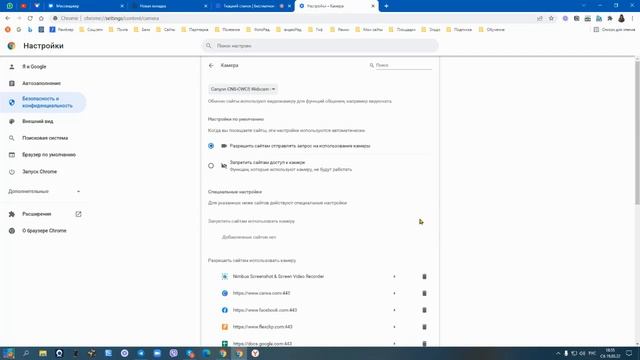Viewport: 640px width, 360px height.
Task: Open О браузере Chrome page
Action: tap(43, 231)
